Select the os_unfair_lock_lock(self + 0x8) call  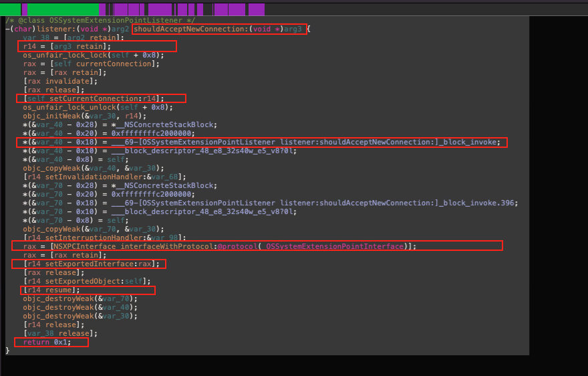(94, 55)
